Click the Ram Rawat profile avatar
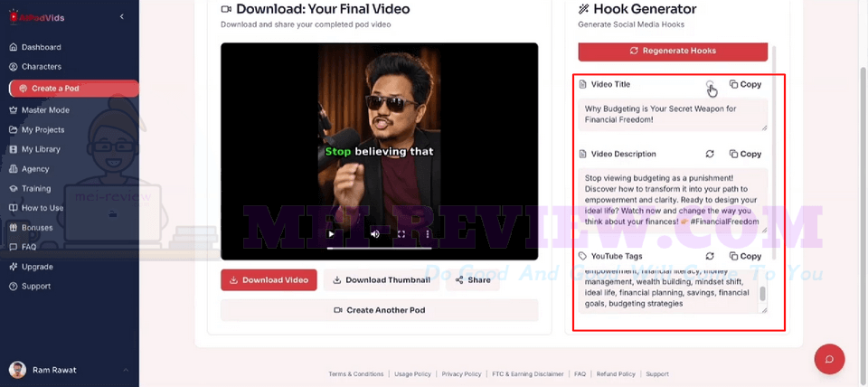 17,370
